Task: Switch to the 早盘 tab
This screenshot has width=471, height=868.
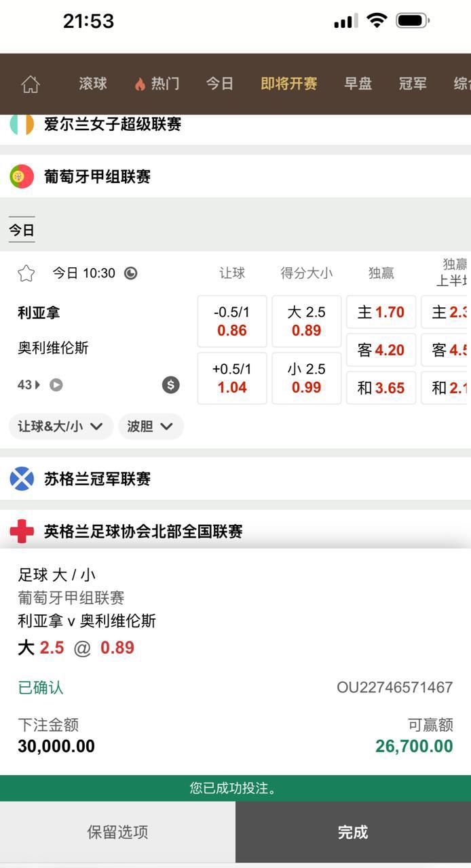Action: point(358,84)
